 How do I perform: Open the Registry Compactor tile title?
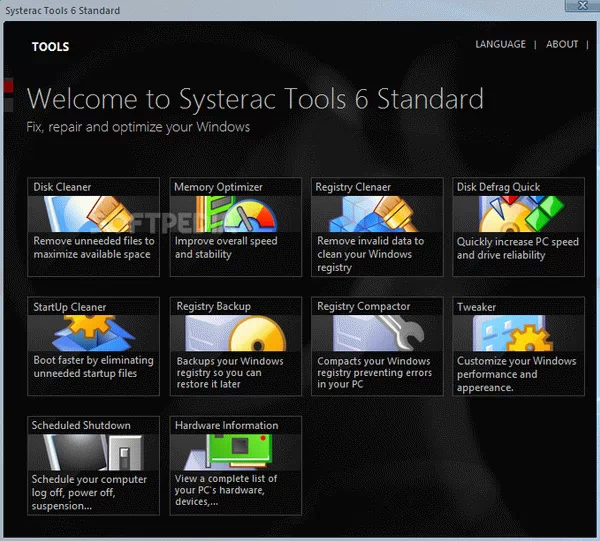tap(364, 306)
